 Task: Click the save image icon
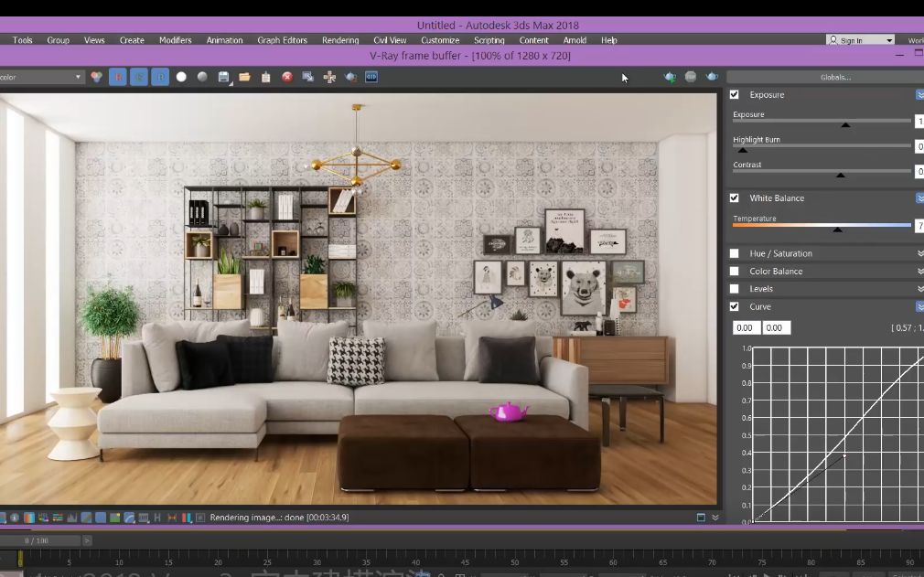pos(221,77)
